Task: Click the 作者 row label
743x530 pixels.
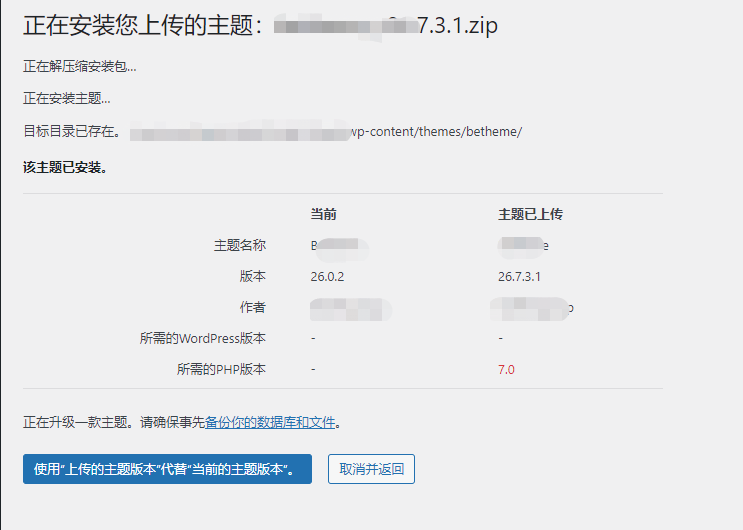Action: [253, 307]
